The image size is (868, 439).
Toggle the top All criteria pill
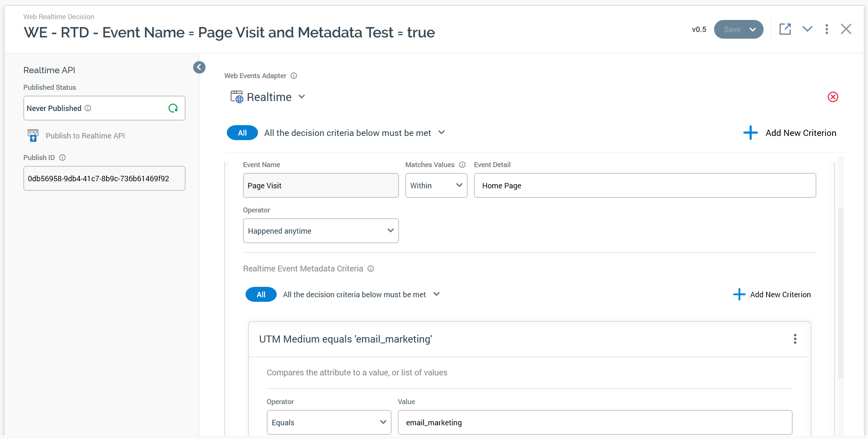click(242, 133)
